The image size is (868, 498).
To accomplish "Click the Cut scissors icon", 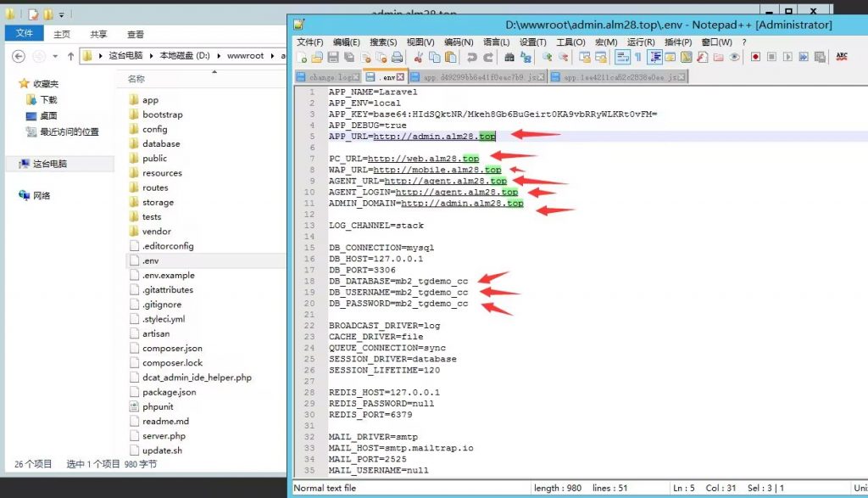I will (418, 58).
